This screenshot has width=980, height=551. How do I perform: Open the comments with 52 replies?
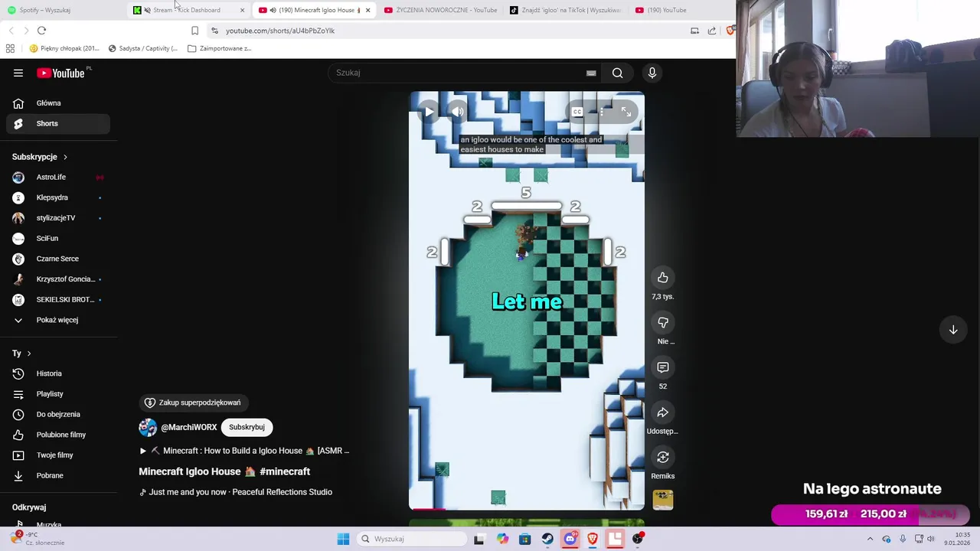click(663, 367)
